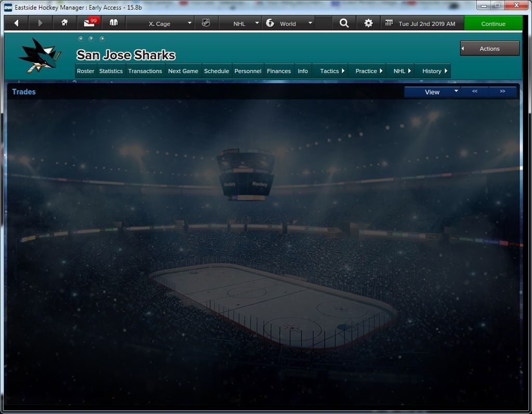Viewport: 532px width, 414px height.
Task: View the Schedule tab
Action: [x=217, y=71]
